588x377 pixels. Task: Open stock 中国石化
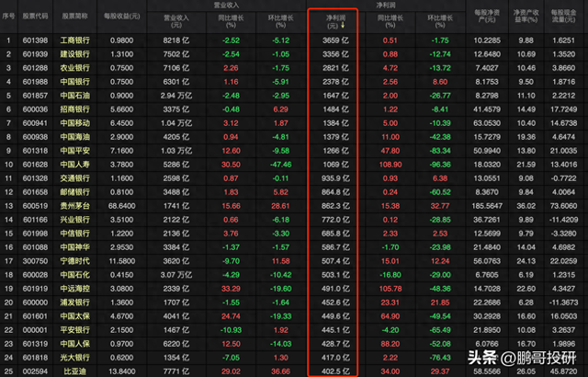tap(75, 275)
